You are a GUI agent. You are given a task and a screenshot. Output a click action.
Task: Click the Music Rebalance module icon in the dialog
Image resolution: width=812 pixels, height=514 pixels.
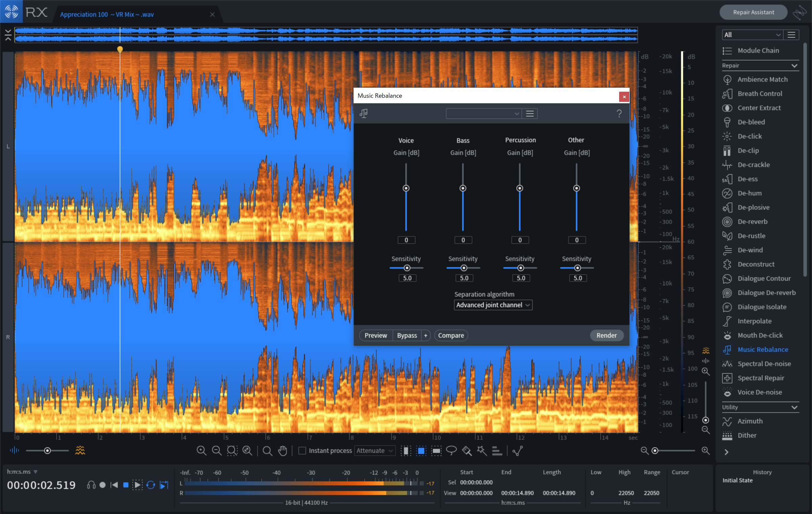click(x=364, y=113)
